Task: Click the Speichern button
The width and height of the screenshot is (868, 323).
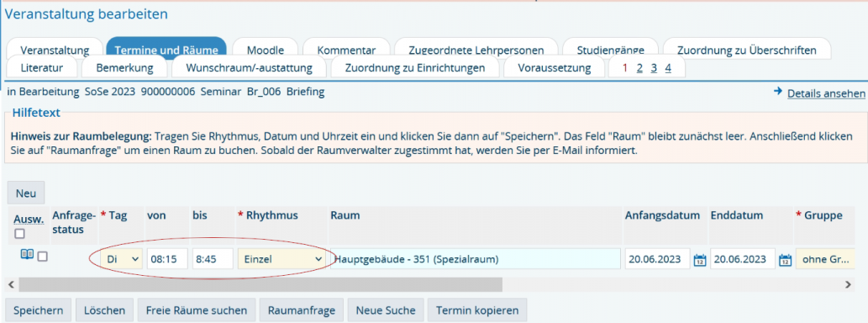Action: click(38, 310)
